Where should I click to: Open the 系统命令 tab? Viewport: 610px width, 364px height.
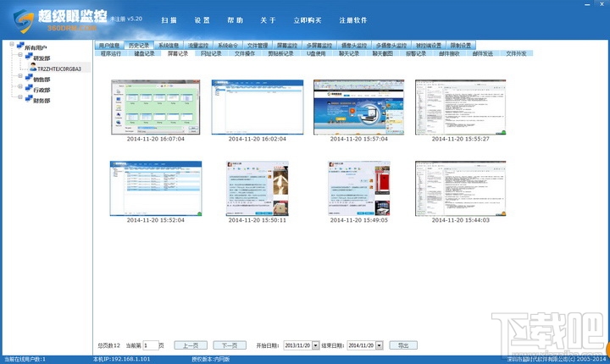(x=228, y=46)
